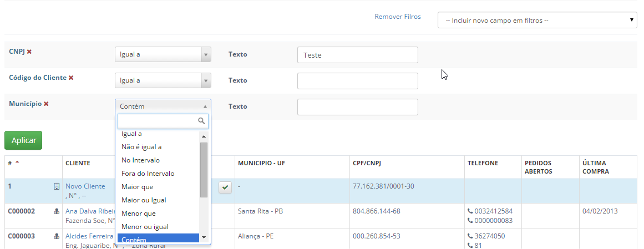644x249 pixels.
Task: Click the building icon beside Novo Cliente
Action: point(56,187)
